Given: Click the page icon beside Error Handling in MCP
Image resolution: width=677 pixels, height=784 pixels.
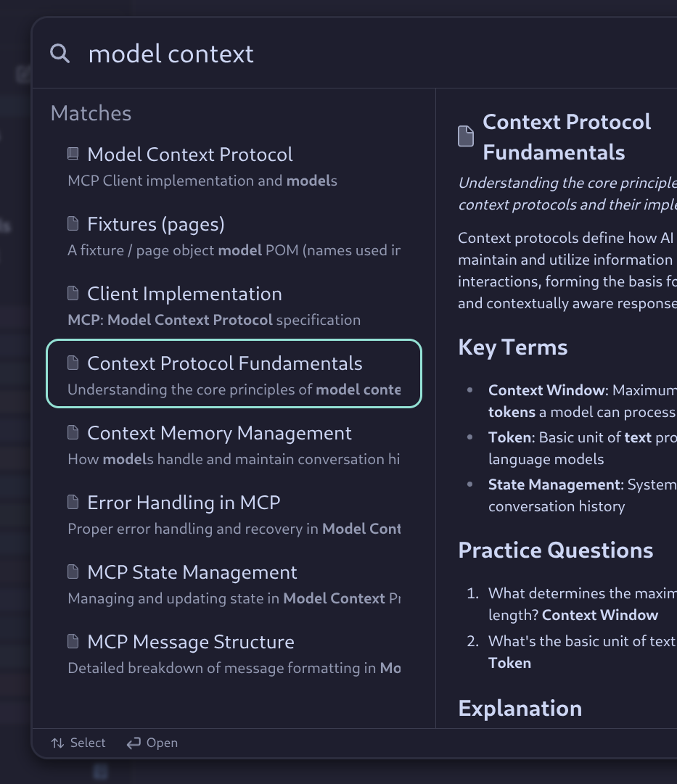Looking at the screenshot, I should click(x=73, y=502).
